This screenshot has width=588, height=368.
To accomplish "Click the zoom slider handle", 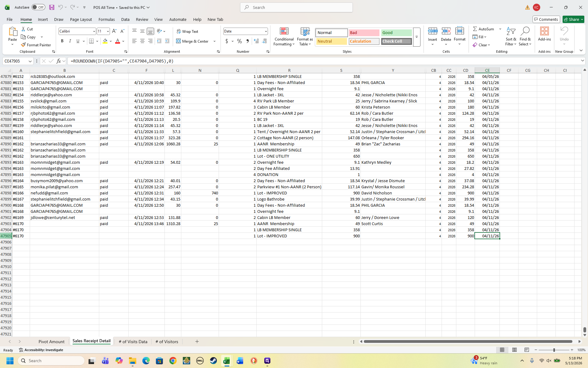I will (554, 350).
